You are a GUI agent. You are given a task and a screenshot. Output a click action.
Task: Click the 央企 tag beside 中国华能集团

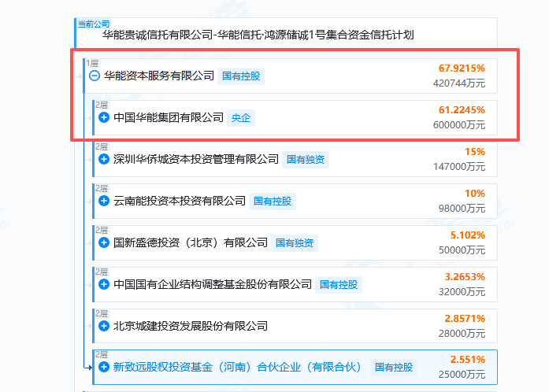[x=241, y=118]
